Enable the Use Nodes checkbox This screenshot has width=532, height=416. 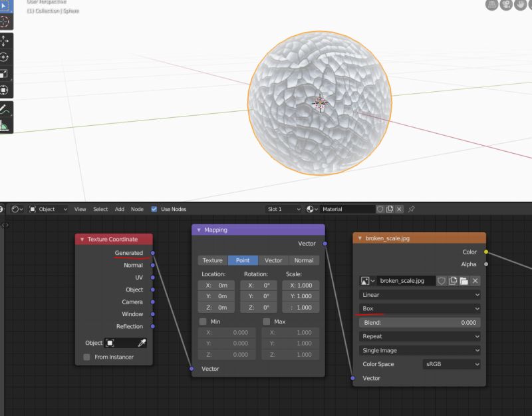154,209
